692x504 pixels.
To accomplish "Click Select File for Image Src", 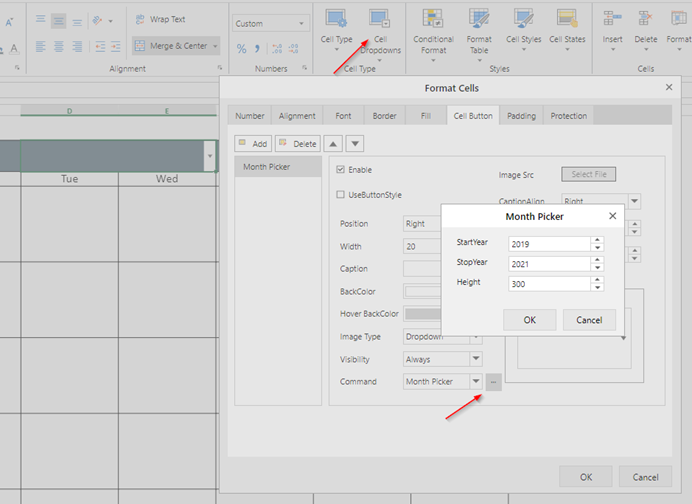I will pos(588,174).
